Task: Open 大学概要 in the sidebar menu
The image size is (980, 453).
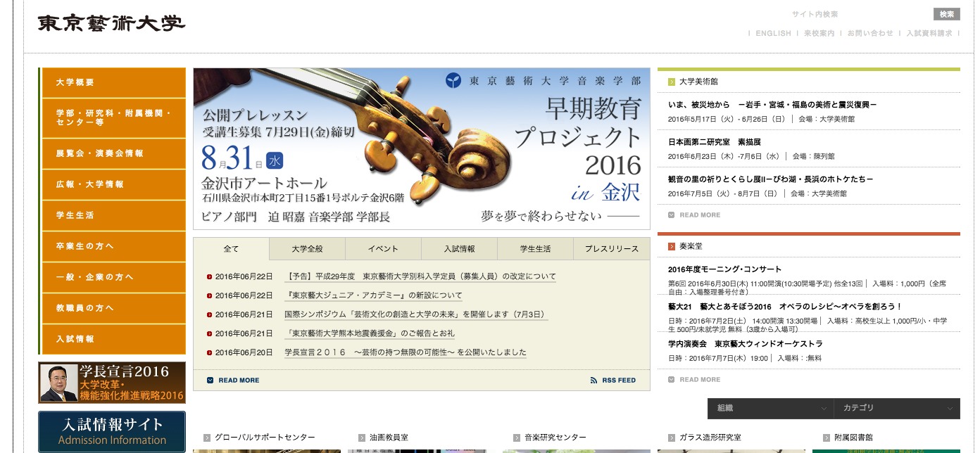Action: coord(113,82)
